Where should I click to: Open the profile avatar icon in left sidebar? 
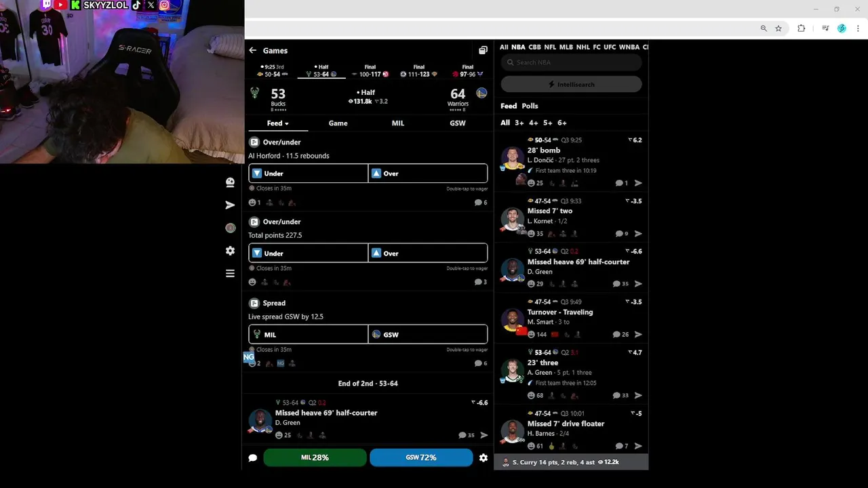230,182
